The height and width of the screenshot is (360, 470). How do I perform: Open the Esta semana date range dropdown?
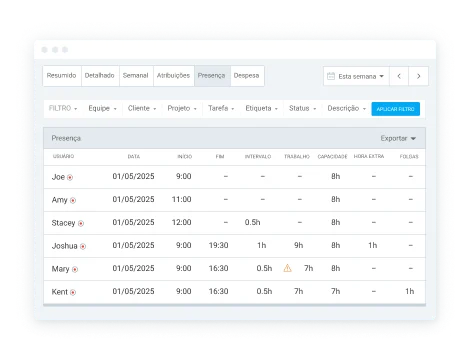[356, 76]
